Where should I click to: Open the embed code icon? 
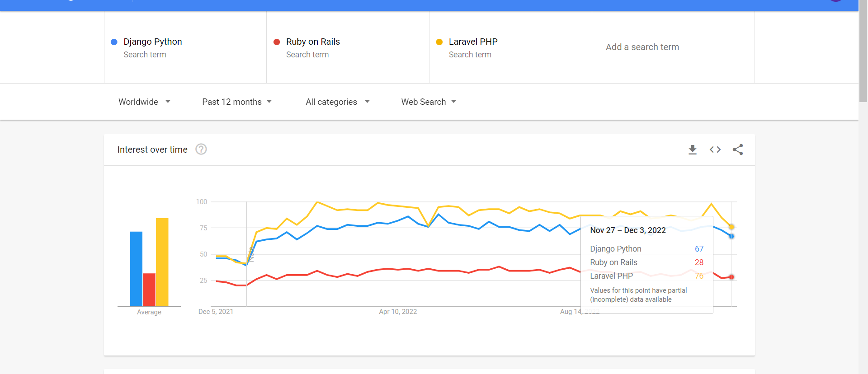pos(715,150)
